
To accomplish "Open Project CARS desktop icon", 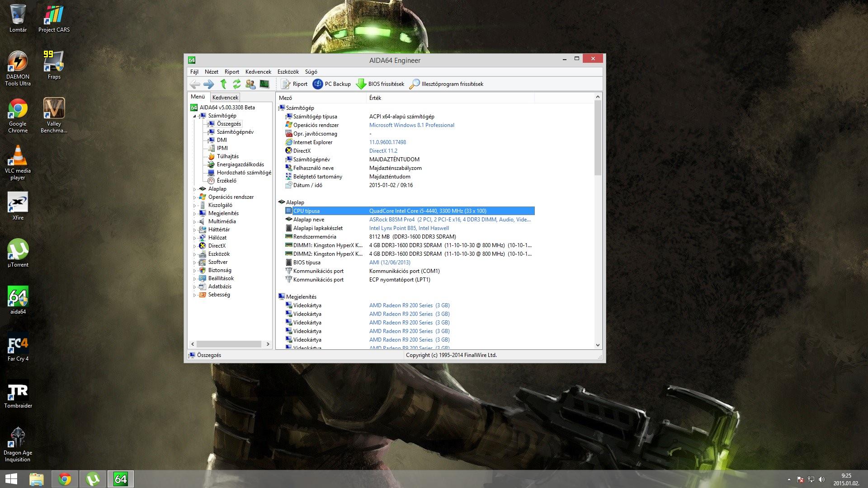I will coord(54,19).
